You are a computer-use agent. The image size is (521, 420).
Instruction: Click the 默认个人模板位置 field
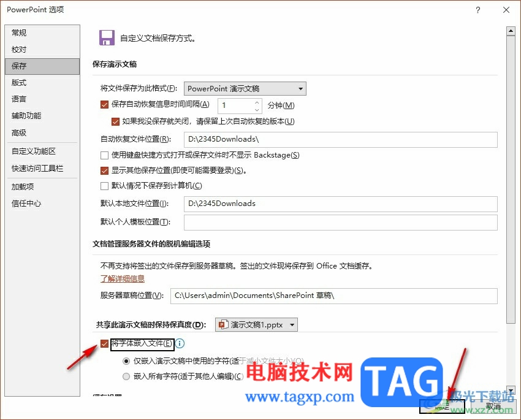(341, 223)
